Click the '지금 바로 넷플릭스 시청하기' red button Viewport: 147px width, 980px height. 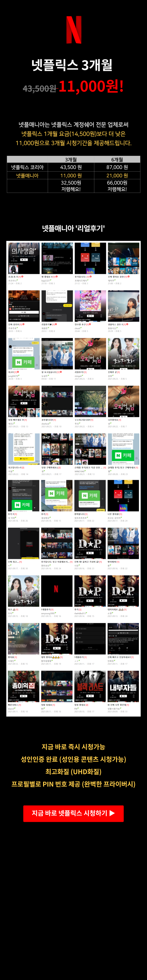point(73,813)
